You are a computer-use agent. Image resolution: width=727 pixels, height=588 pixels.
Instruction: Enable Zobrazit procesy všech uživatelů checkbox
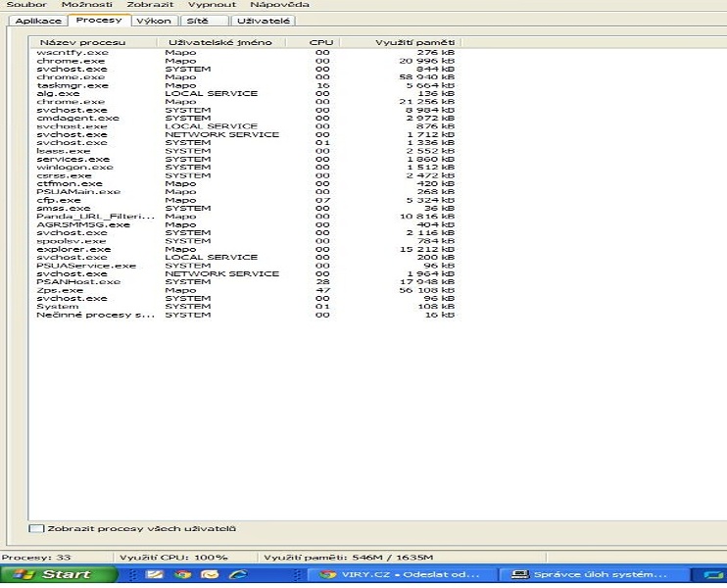point(36,529)
